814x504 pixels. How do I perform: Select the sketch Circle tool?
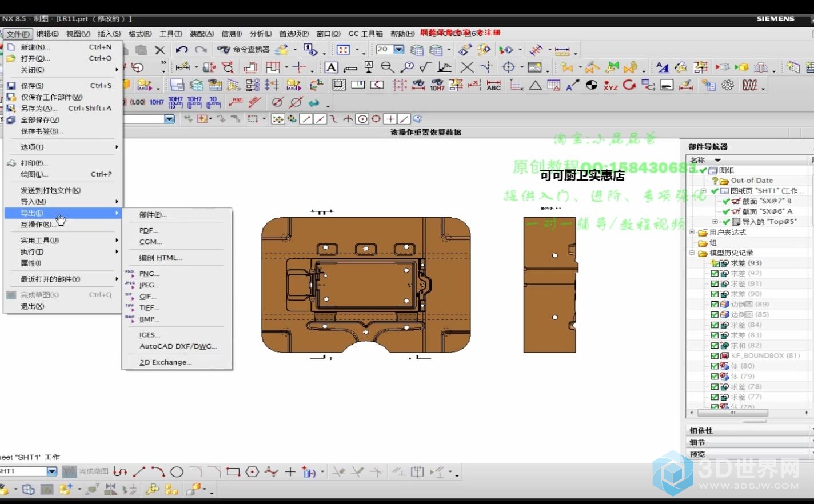point(177,472)
